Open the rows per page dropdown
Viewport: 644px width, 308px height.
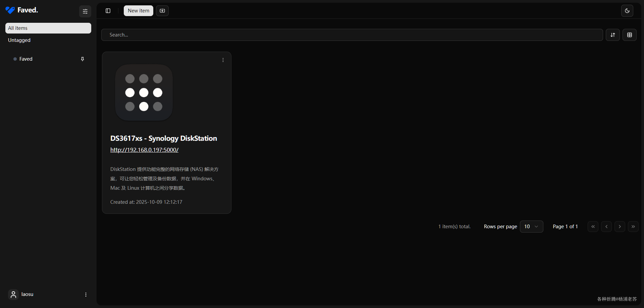[532, 227]
